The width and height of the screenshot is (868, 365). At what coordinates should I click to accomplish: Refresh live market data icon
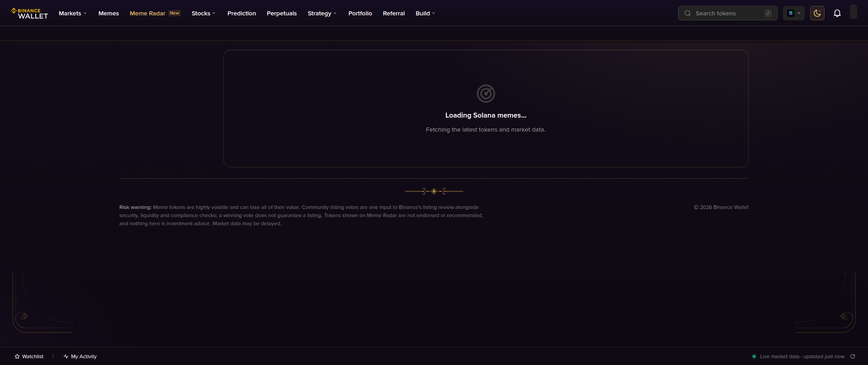click(x=853, y=356)
